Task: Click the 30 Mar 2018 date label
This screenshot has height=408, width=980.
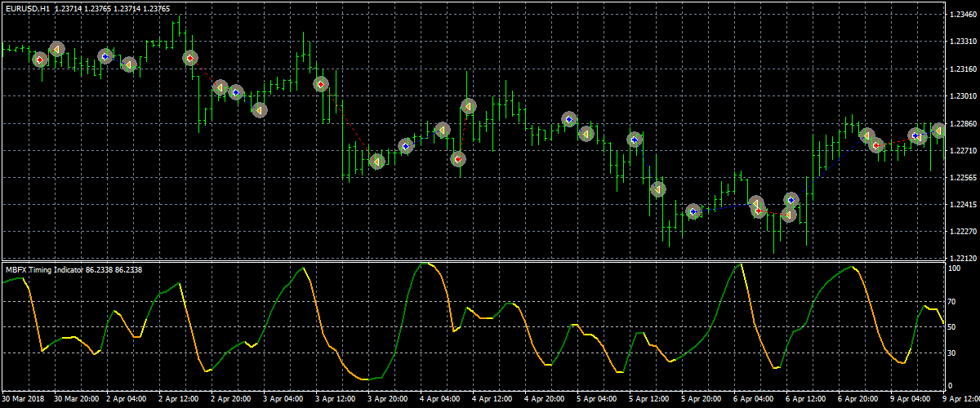Action: (22, 400)
